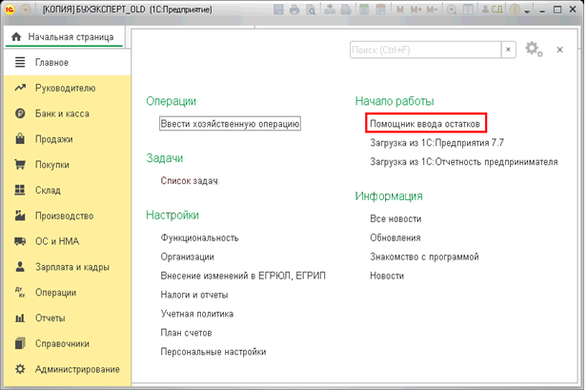Click Ввести хозяйственную операцию link
Screen dimensions: 588x390
coord(230,124)
